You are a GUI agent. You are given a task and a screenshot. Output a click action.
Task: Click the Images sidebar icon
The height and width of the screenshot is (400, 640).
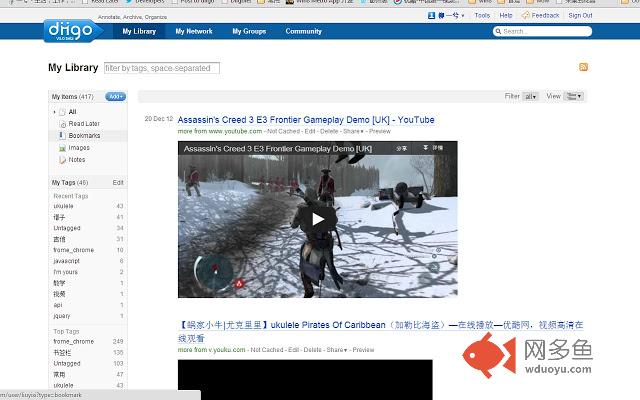click(62, 148)
